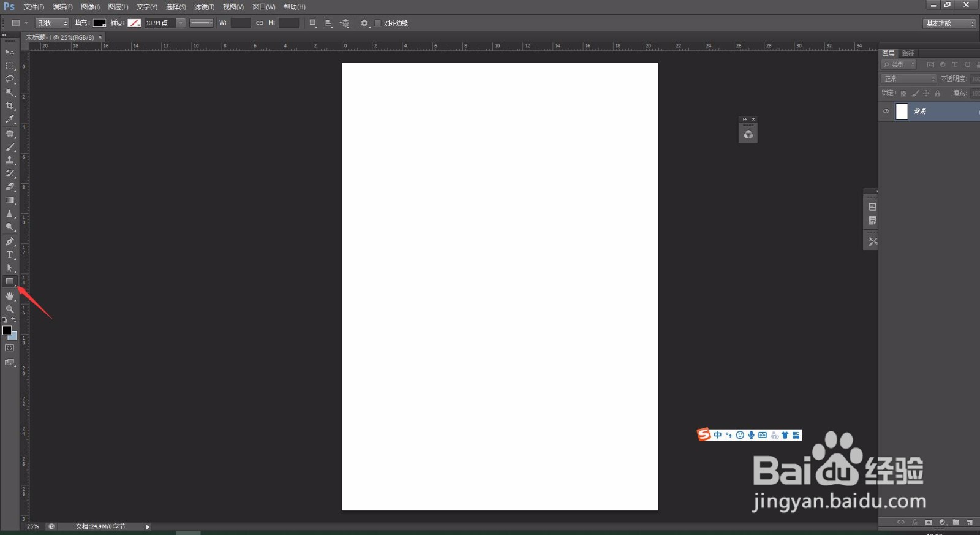Open the stroke line style dropdown
The width and height of the screenshot is (980, 535).
(x=202, y=23)
